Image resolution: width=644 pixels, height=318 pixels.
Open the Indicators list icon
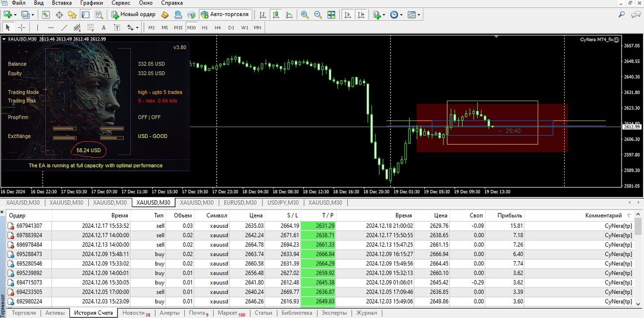click(377, 14)
